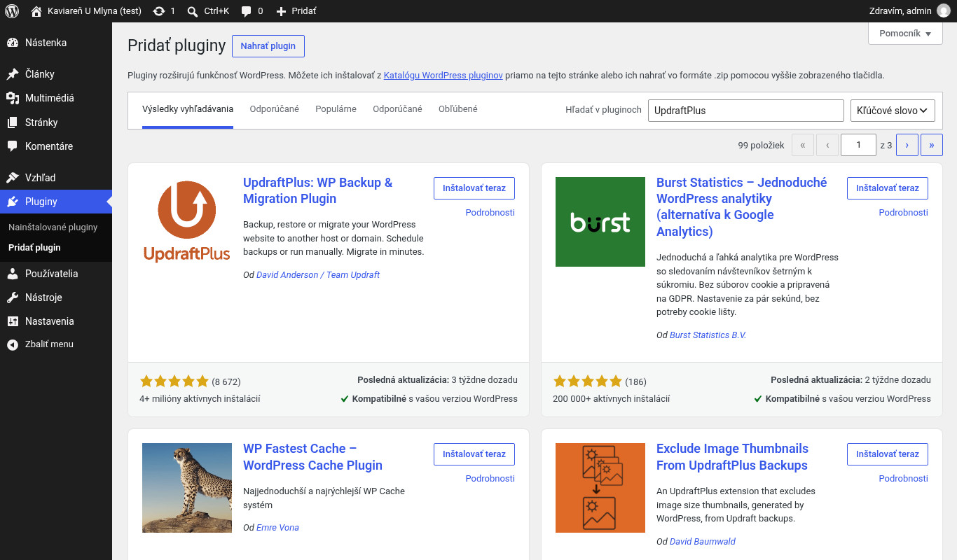This screenshot has height=560, width=957.
Task: View Podrobnosti for UpdraftPlus plugin
Action: click(490, 213)
